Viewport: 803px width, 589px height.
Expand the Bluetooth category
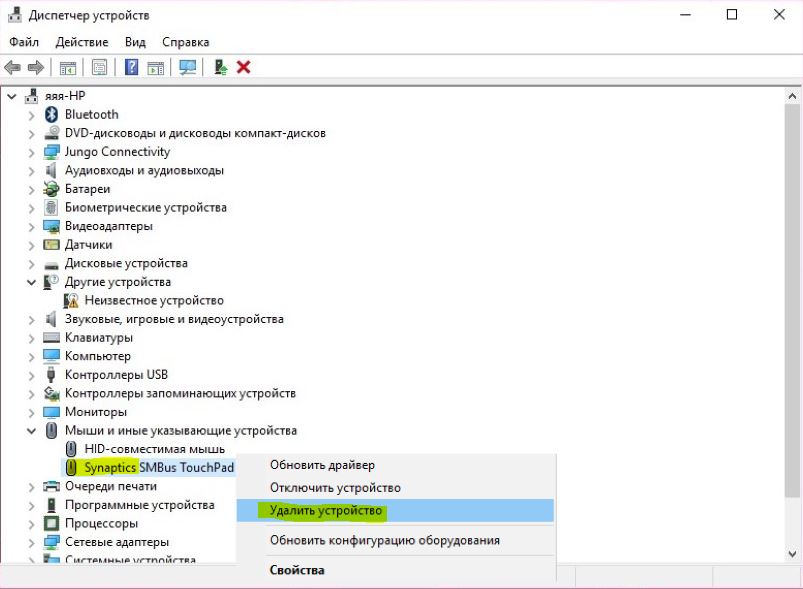coord(31,115)
